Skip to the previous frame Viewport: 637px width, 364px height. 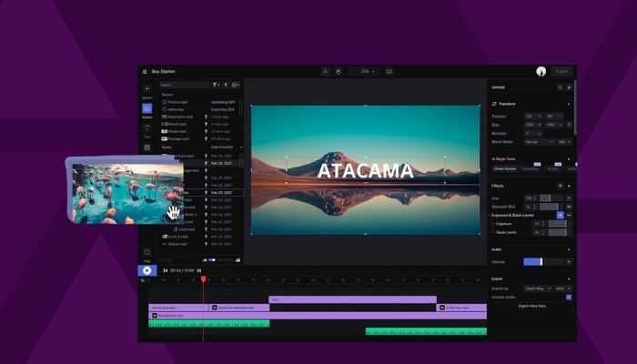click(166, 270)
